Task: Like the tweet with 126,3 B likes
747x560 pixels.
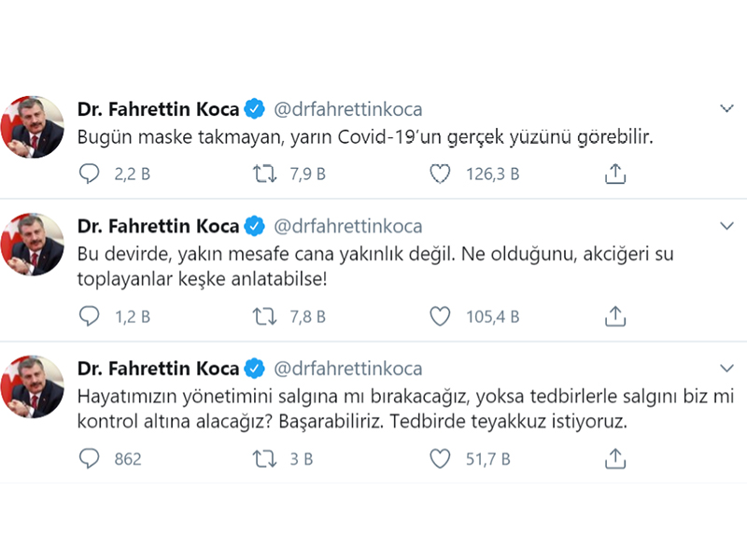Action: click(x=440, y=174)
